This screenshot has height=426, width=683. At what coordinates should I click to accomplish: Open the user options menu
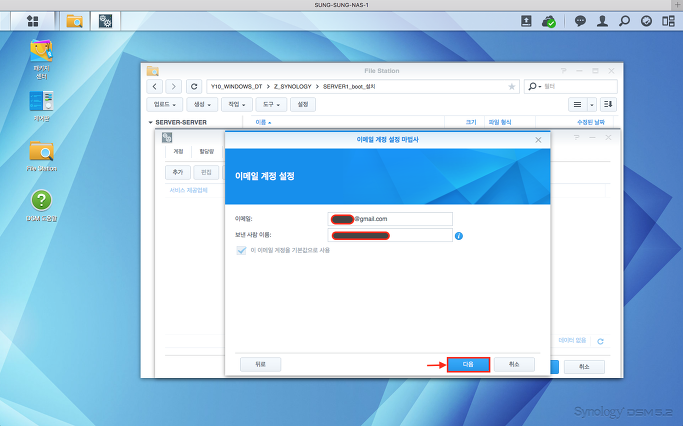[602, 21]
